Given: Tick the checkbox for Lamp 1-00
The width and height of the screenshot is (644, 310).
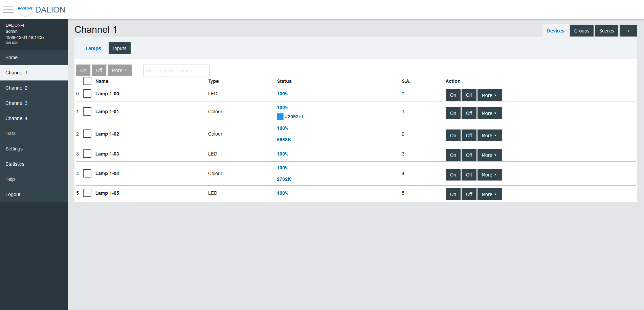Looking at the screenshot, I should pos(87,94).
